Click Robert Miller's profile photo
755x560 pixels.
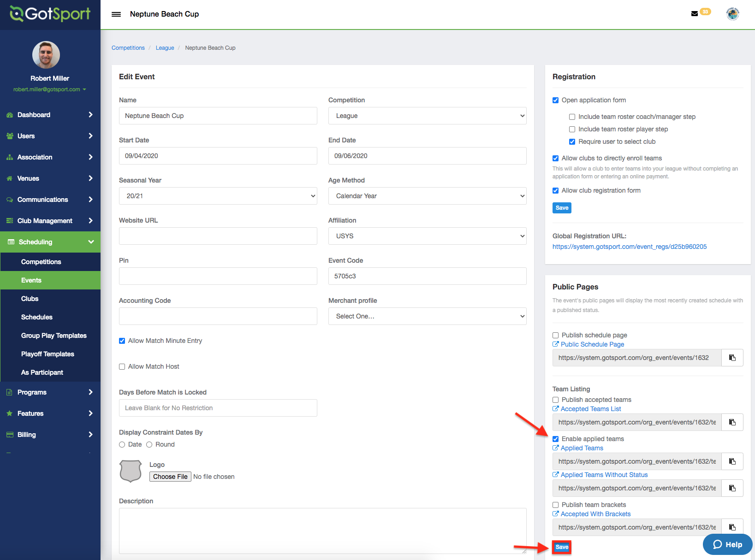46,55
